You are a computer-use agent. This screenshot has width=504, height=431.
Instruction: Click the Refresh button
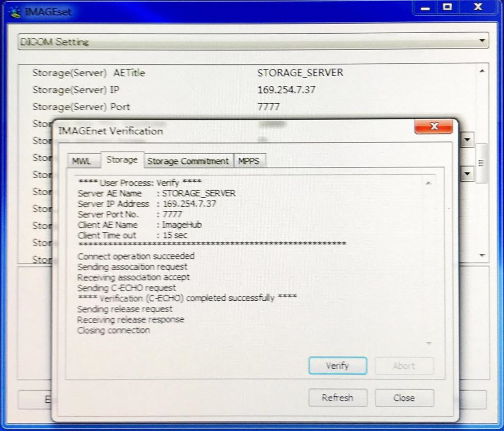(337, 398)
